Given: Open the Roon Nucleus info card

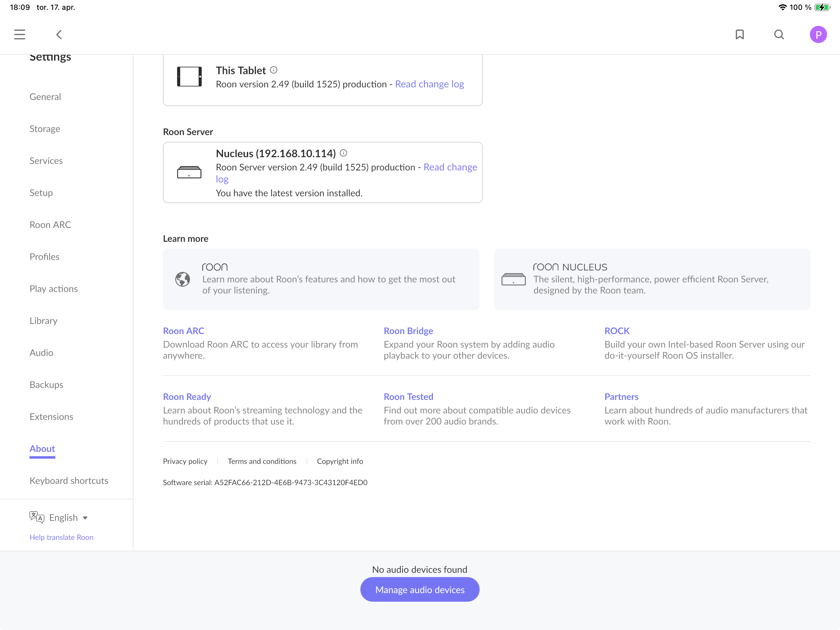Looking at the screenshot, I should coord(652,279).
